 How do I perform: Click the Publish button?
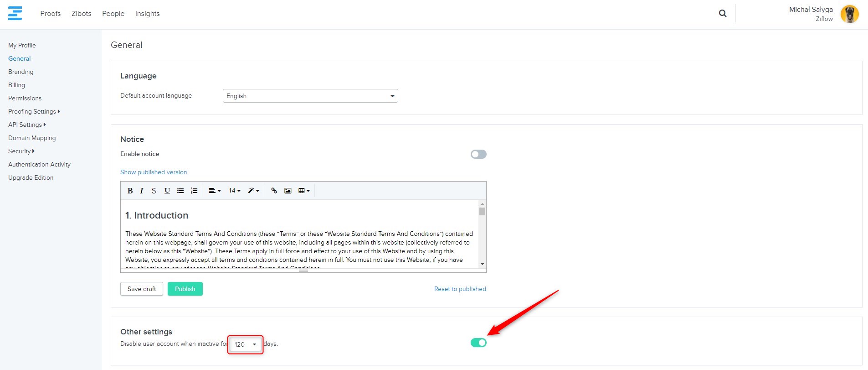click(x=185, y=289)
